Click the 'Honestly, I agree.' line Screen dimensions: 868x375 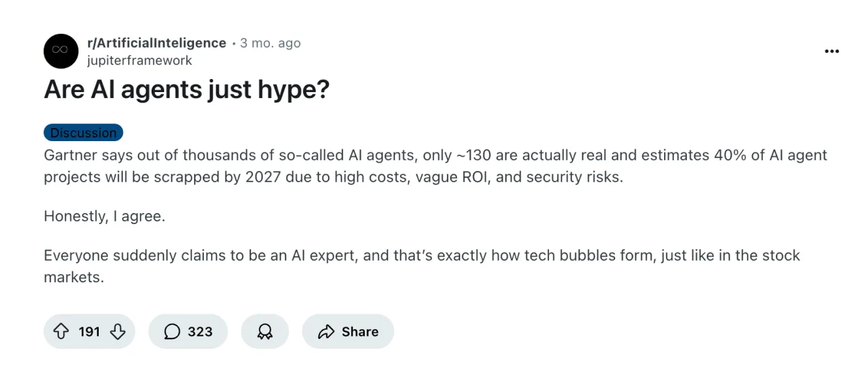coord(105,216)
